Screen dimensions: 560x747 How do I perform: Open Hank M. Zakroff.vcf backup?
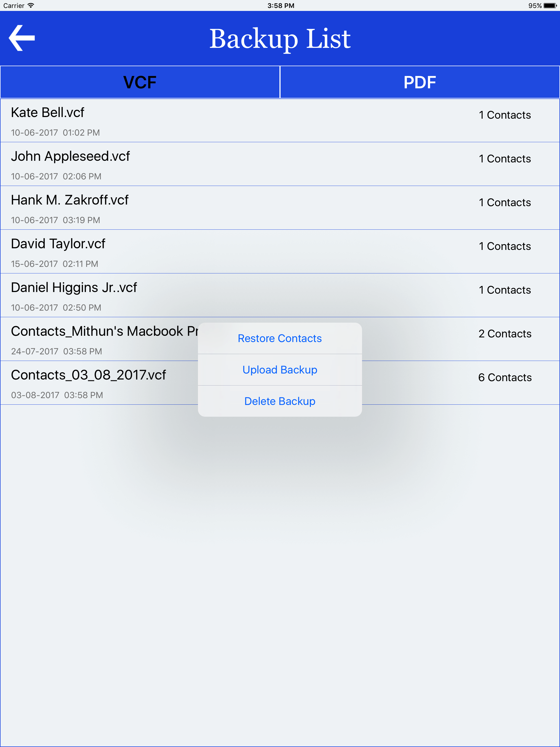pos(280,208)
